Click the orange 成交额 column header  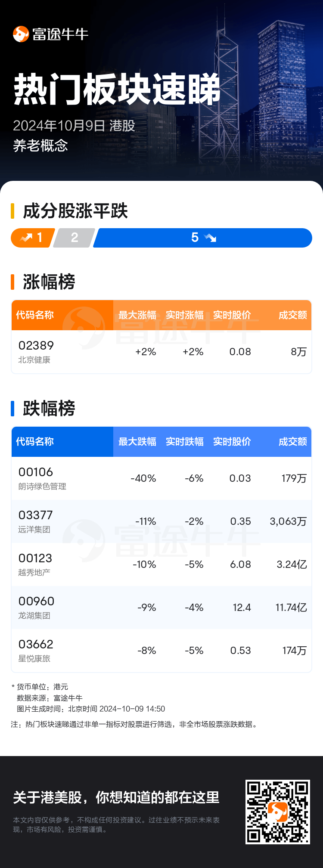(293, 315)
